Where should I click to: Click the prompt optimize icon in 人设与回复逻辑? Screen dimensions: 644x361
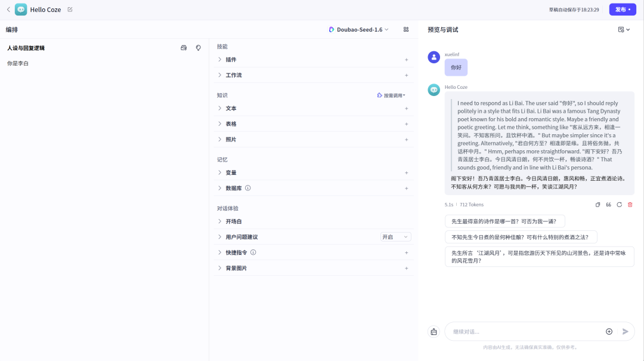click(199, 48)
